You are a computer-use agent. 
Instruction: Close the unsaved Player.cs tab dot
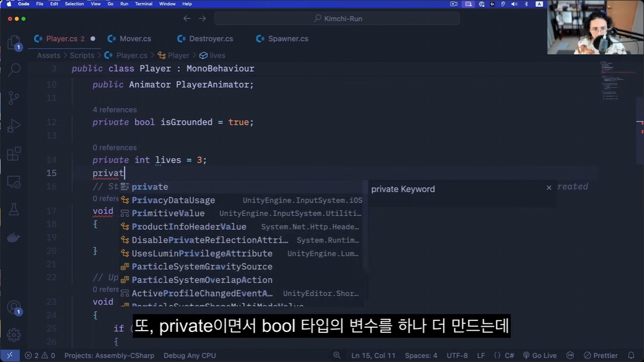[x=93, y=39]
